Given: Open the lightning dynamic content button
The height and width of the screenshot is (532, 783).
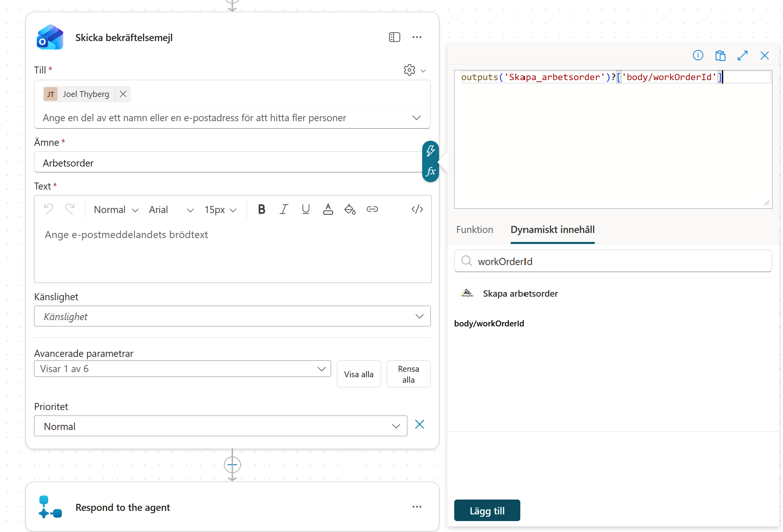Looking at the screenshot, I should click(x=430, y=151).
